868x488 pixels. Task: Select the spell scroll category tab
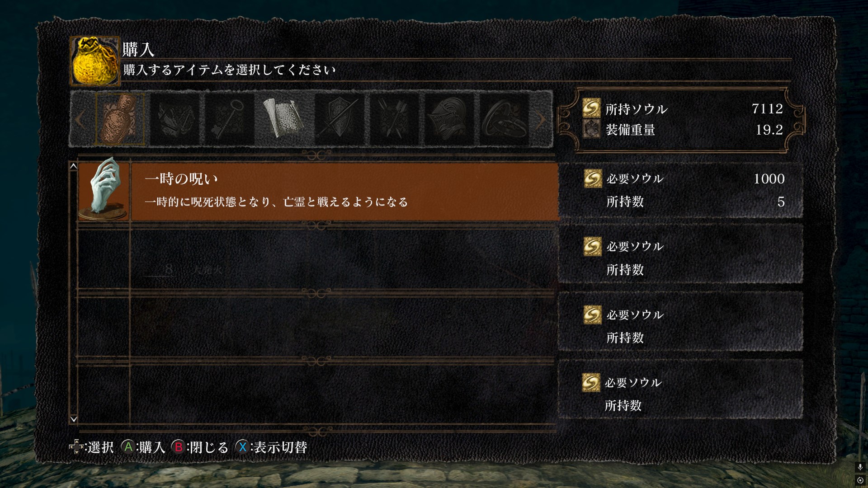pyautogui.click(x=284, y=119)
